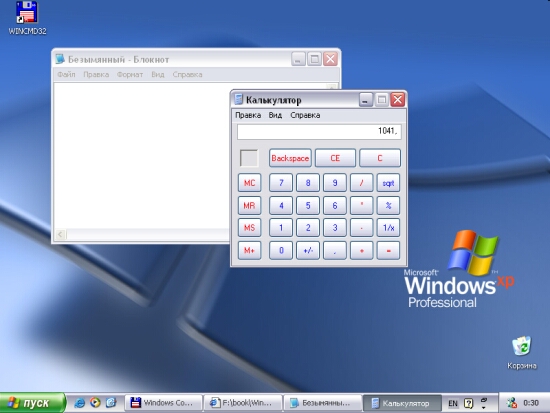Viewport: 550px width, 413px height.
Task: Click the 1/x reciprocal button
Action: 388,228
